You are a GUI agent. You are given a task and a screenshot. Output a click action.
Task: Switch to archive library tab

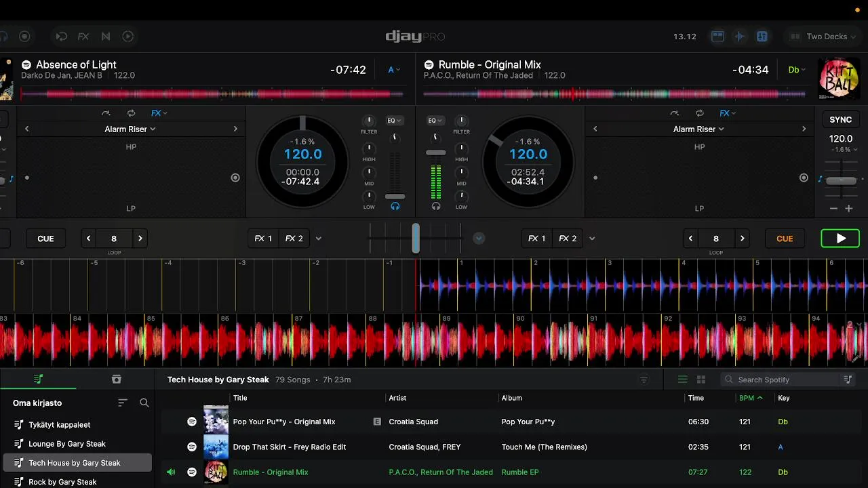[116, 380]
